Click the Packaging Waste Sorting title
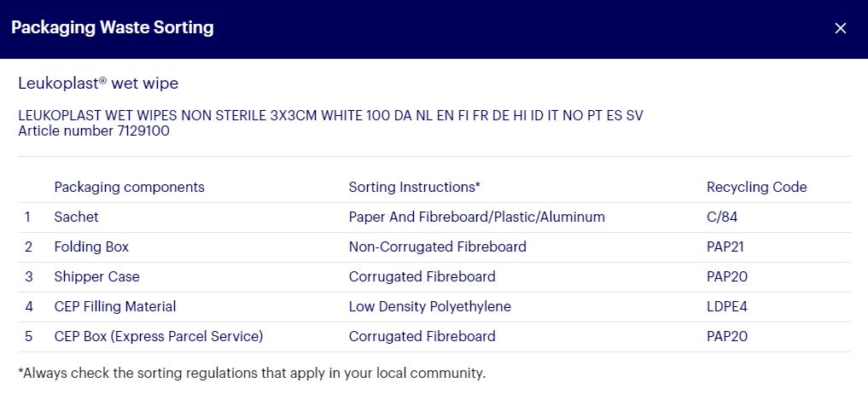The height and width of the screenshot is (412, 868). [113, 27]
